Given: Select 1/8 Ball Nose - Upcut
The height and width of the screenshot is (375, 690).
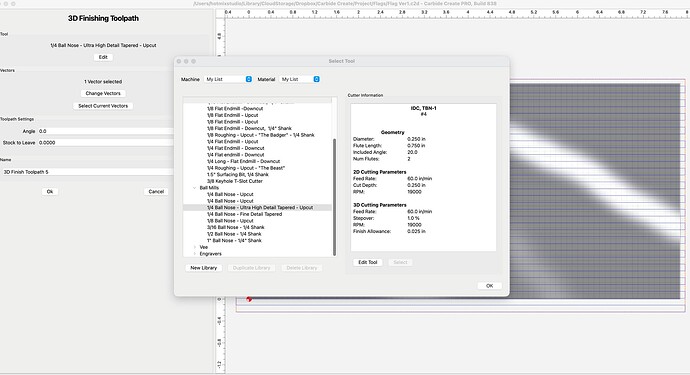Looking at the screenshot, I should pyautogui.click(x=230, y=221).
